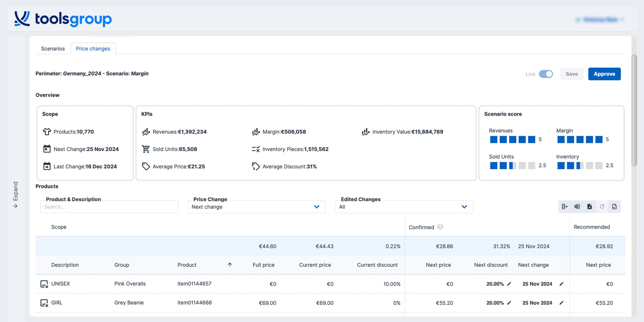Edit next change date for Grey Beanie row
The height and width of the screenshot is (322, 644).
561,303
